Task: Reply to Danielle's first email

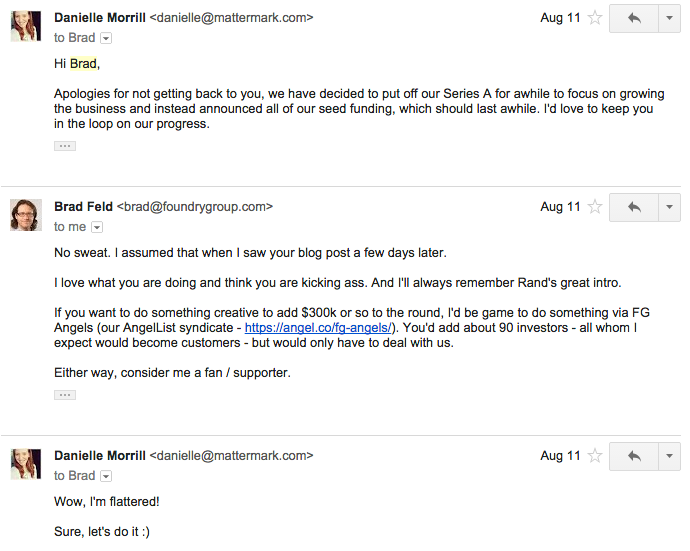Action: coord(634,18)
